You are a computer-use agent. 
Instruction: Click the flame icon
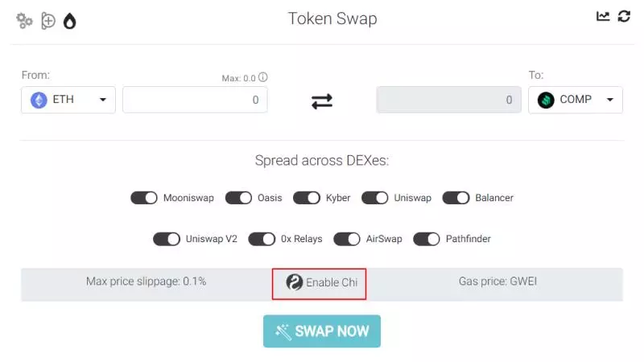click(70, 21)
